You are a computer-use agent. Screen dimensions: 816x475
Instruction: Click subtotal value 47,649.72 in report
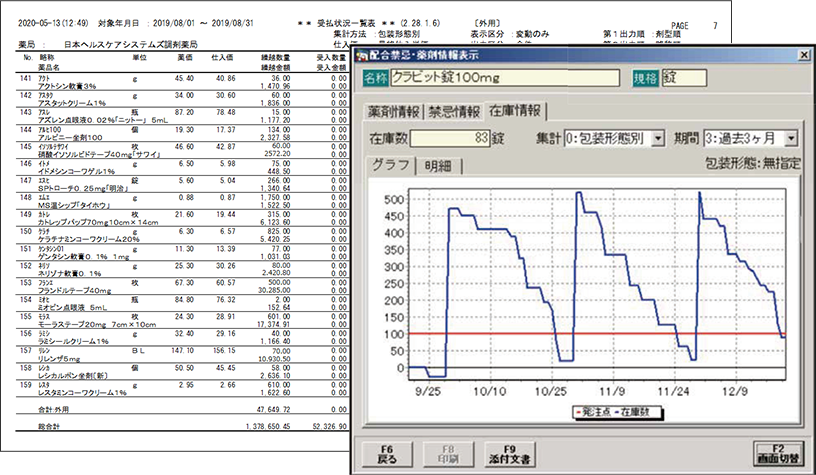click(x=274, y=409)
